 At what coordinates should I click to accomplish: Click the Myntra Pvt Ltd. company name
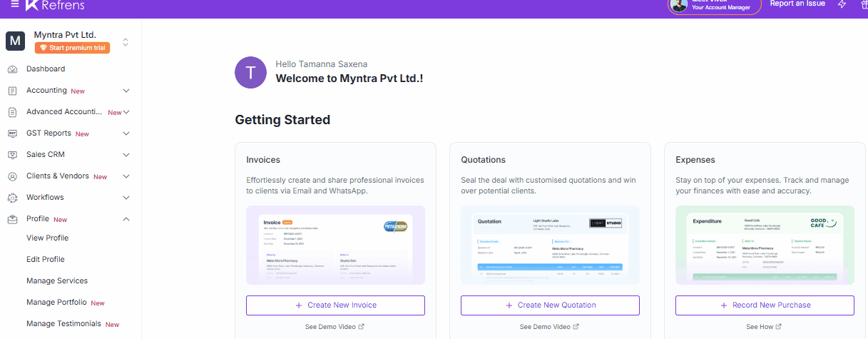[x=65, y=35]
